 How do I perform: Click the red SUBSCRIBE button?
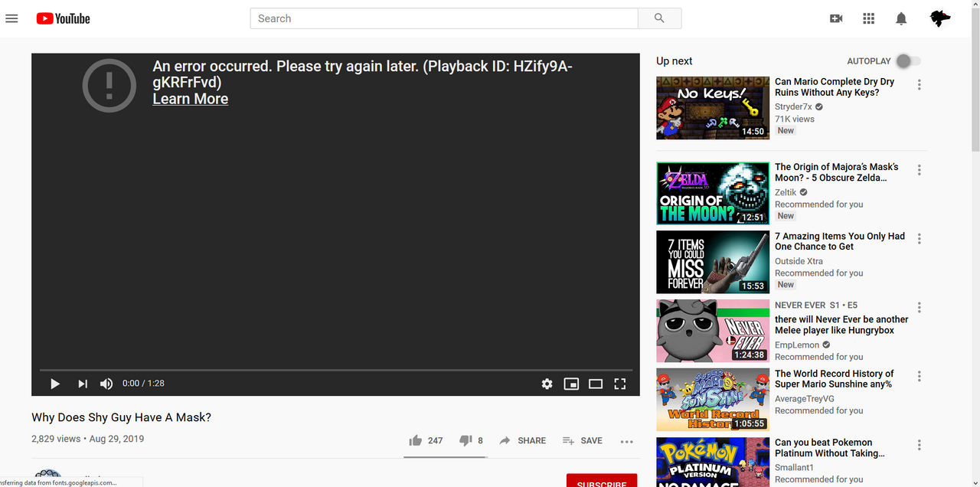click(x=602, y=481)
